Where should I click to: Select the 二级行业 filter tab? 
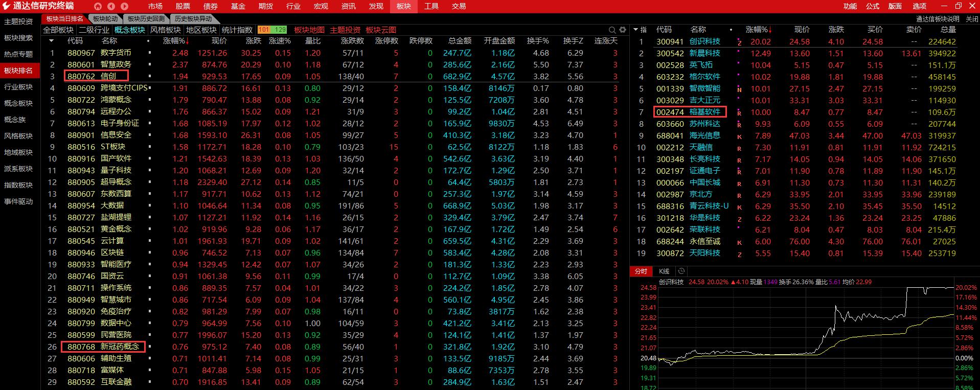pyautogui.click(x=94, y=30)
